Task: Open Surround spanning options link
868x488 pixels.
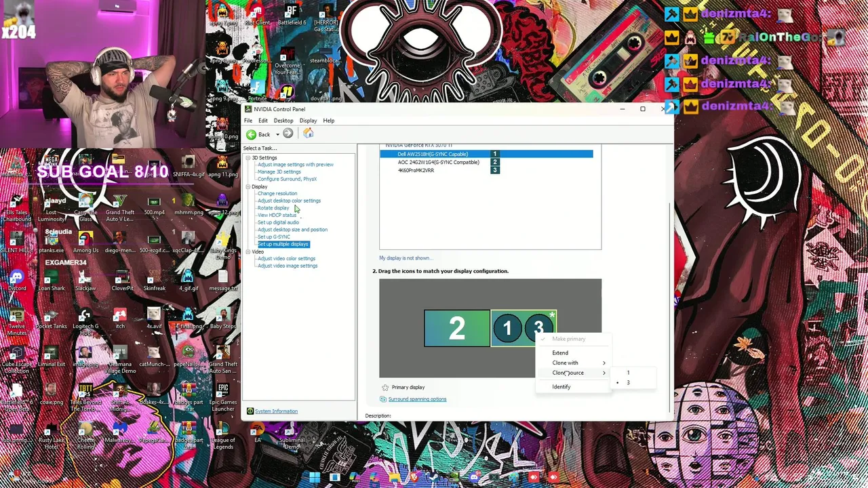Action: point(417,399)
